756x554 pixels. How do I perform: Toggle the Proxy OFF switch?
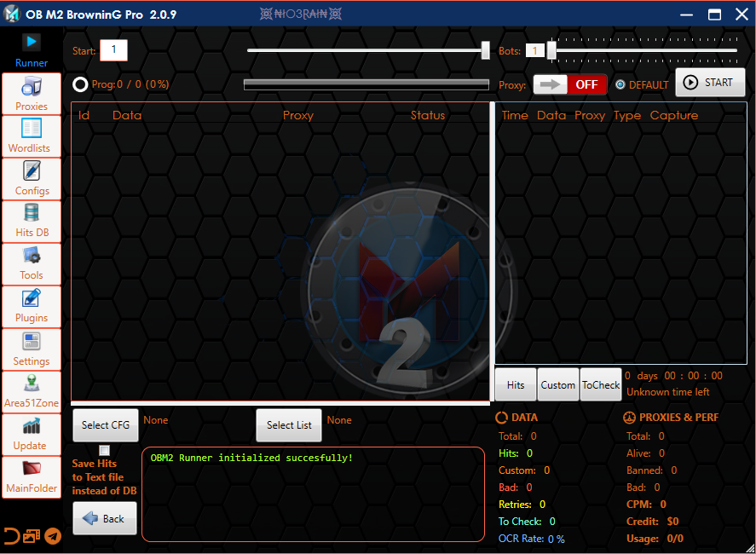[x=570, y=84]
